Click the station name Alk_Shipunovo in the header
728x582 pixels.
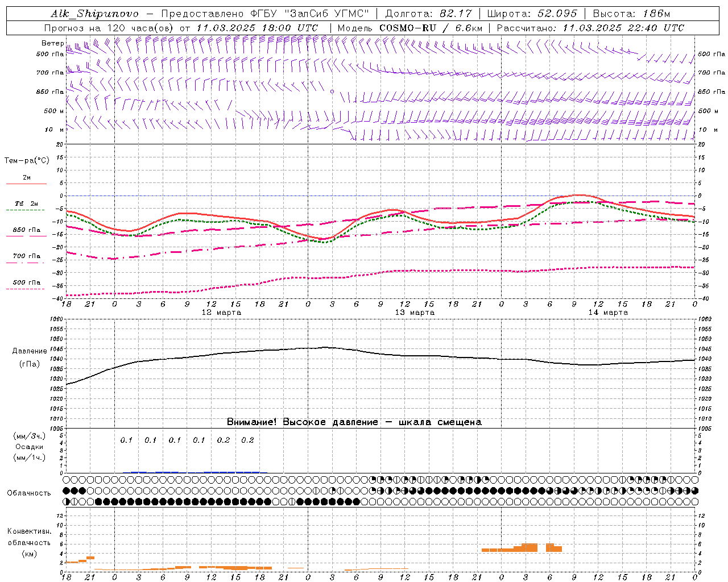click(94, 14)
